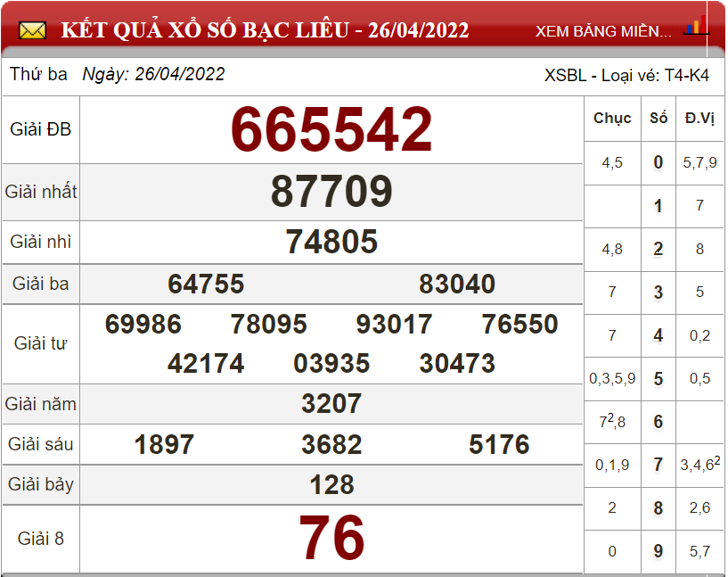Select third prize number 83040

[x=457, y=284]
